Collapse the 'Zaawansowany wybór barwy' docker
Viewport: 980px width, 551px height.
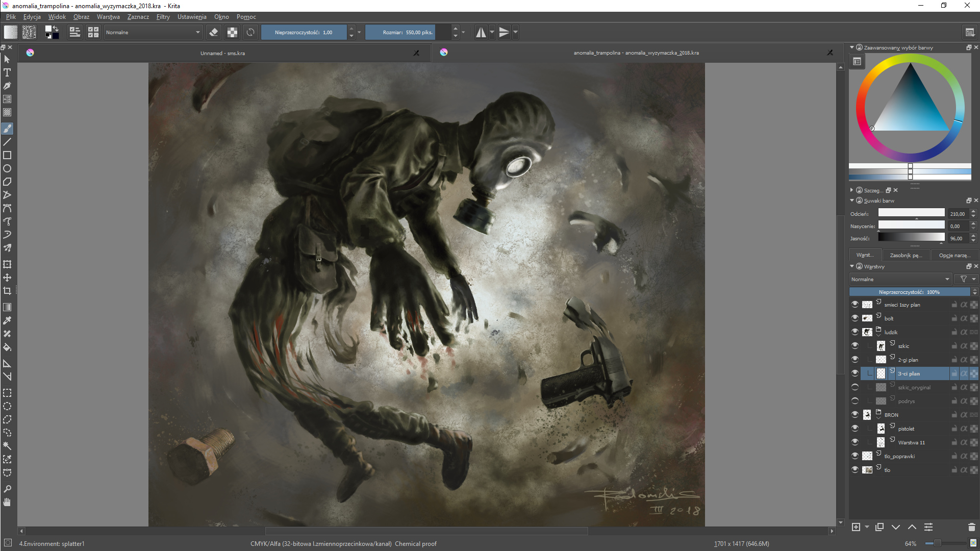(x=852, y=47)
